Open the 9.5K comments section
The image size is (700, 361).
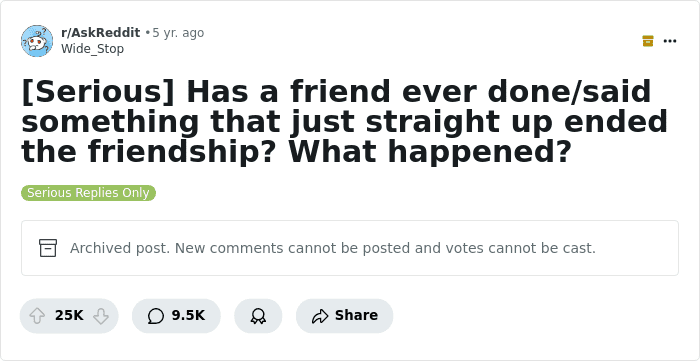(x=176, y=316)
